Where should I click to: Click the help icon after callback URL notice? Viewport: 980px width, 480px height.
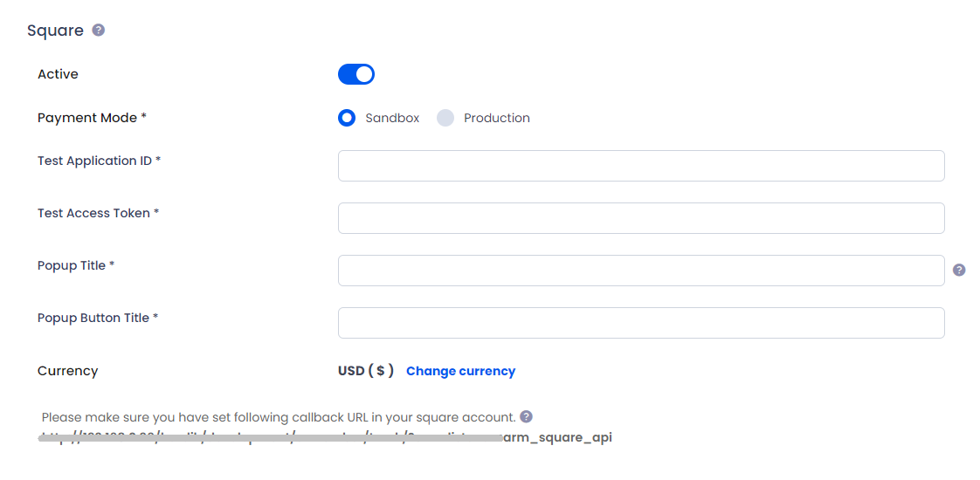[527, 416]
